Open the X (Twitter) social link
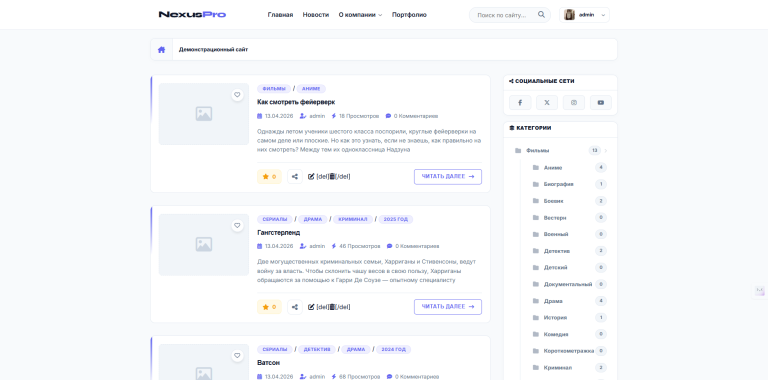The height and width of the screenshot is (380, 768). [x=547, y=103]
